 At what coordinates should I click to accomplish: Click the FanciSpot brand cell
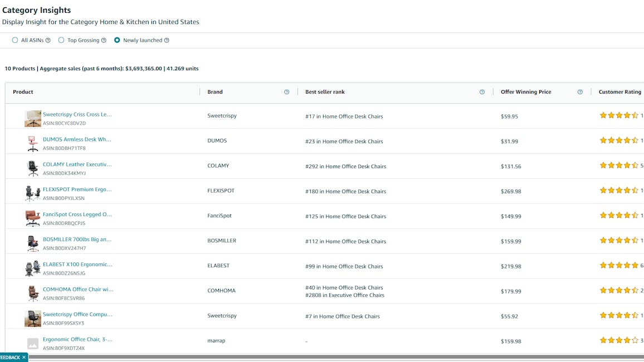pos(219,216)
